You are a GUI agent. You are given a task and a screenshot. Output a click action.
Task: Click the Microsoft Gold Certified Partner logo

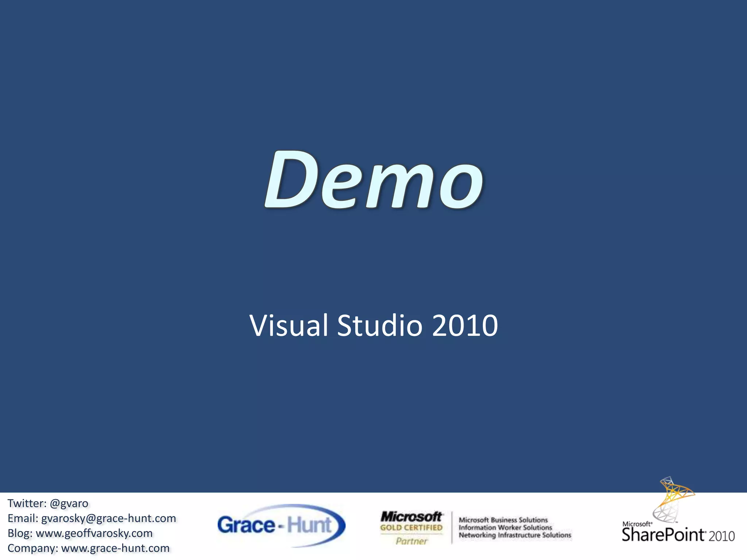[x=411, y=528]
